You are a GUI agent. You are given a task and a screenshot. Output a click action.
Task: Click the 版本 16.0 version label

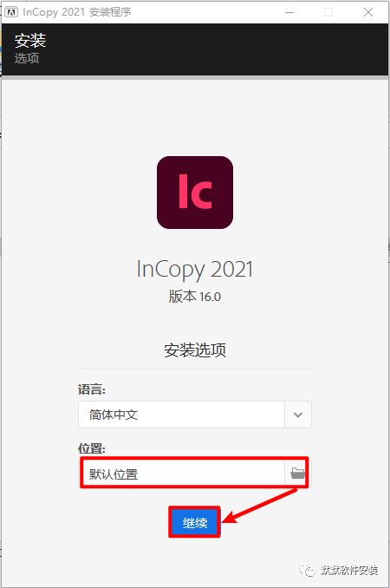point(195,297)
